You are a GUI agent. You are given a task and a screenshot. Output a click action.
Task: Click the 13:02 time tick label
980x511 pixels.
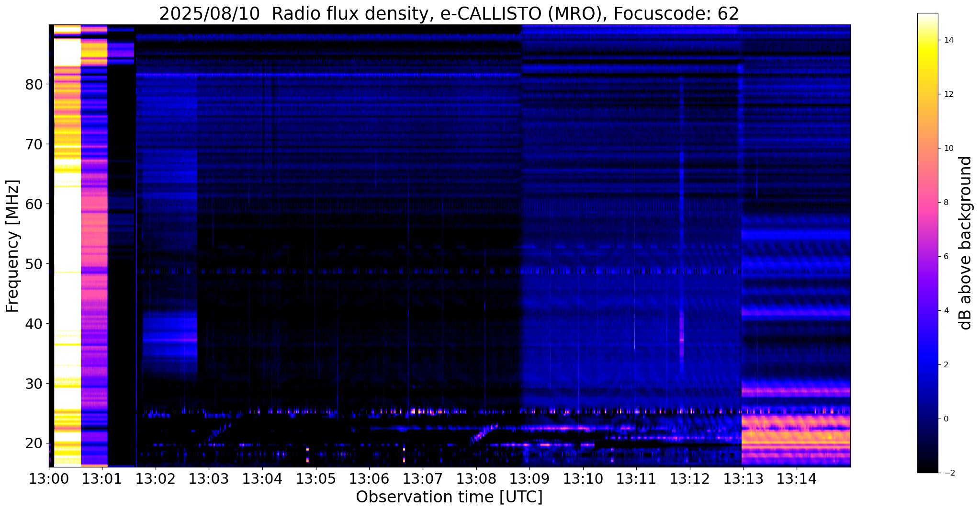(155, 479)
